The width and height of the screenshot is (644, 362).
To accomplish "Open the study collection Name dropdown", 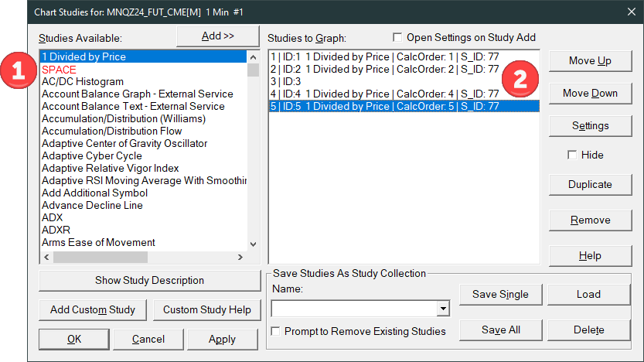I will point(443,309).
